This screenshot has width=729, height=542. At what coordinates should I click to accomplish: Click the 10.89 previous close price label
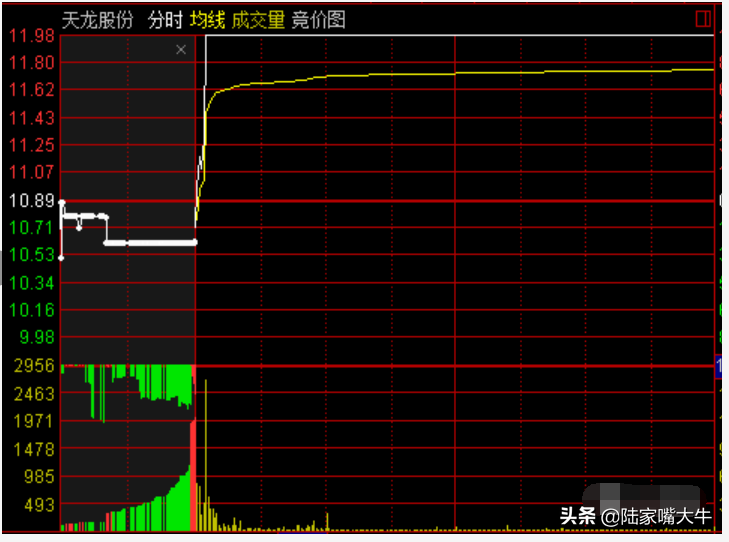click(x=32, y=201)
